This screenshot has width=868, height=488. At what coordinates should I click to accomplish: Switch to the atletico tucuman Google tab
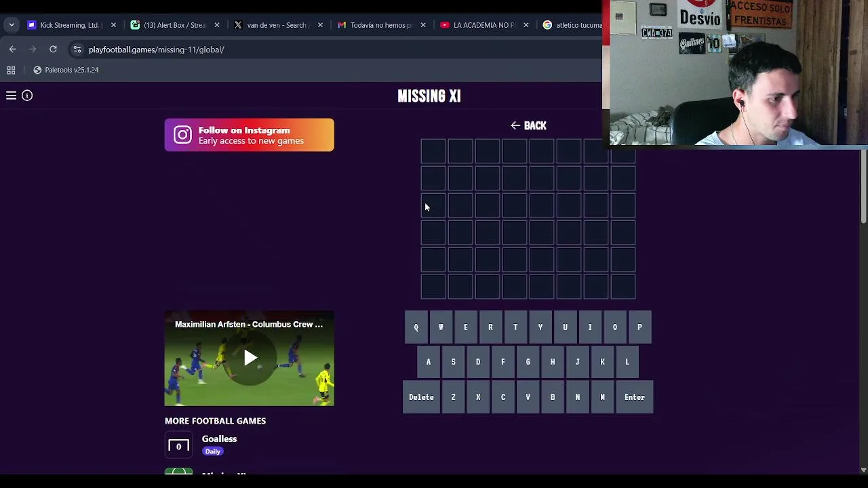click(571, 25)
